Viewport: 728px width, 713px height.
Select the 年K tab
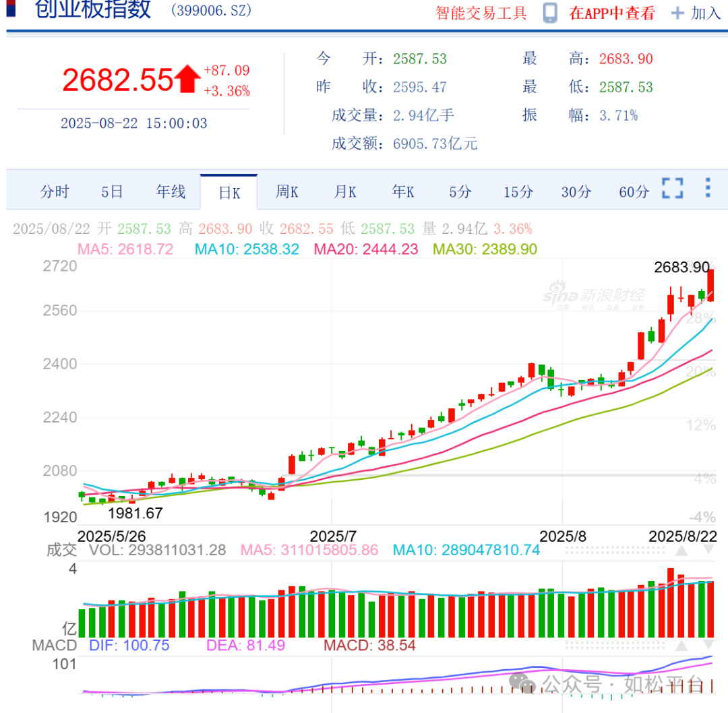click(x=402, y=191)
